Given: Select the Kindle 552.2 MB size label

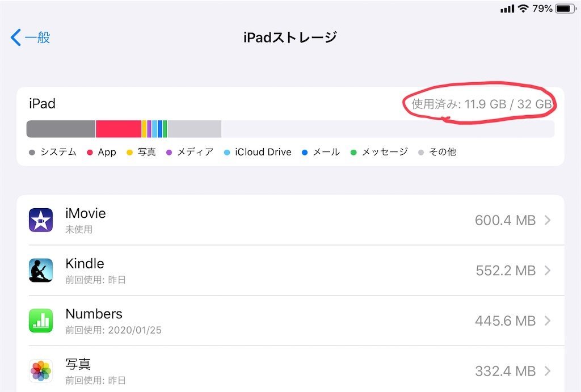Looking at the screenshot, I should point(506,271).
